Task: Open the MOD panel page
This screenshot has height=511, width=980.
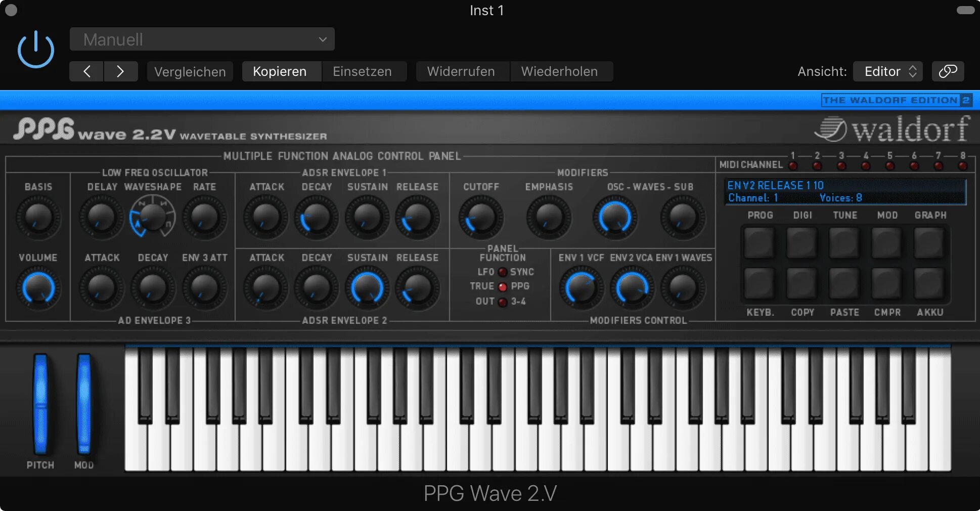Action: [x=887, y=243]
